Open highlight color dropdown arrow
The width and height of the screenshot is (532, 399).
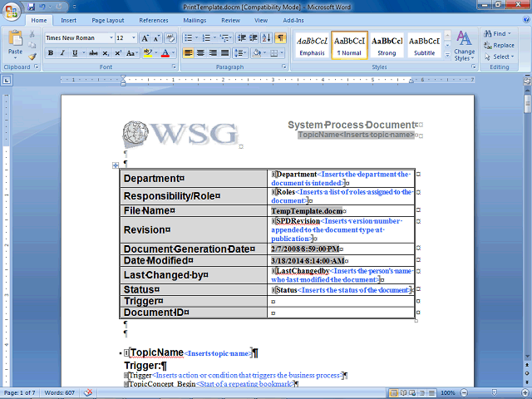[156, 53]
